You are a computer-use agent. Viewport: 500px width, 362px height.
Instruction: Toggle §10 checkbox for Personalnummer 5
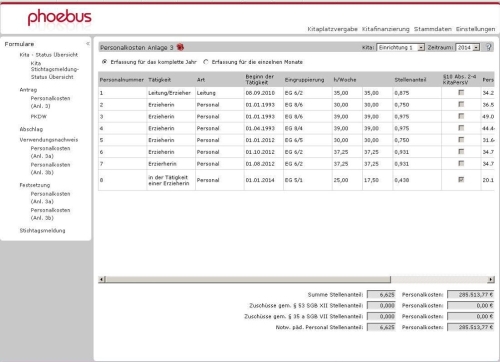point(461,140)
